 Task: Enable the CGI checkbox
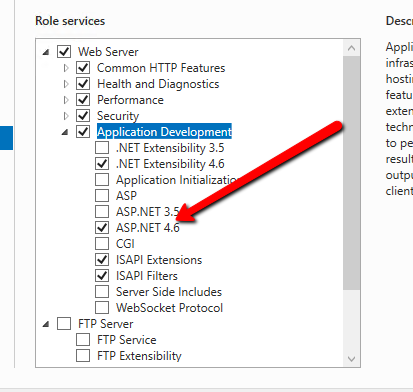tap(102, 244)
